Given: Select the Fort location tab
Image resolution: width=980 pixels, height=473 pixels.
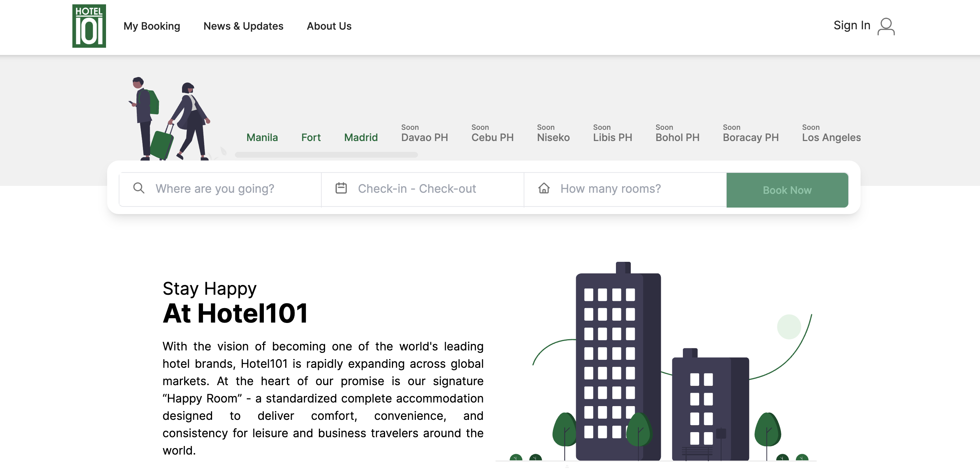Looking at the screenshot, I should click(x=311, y=137).
